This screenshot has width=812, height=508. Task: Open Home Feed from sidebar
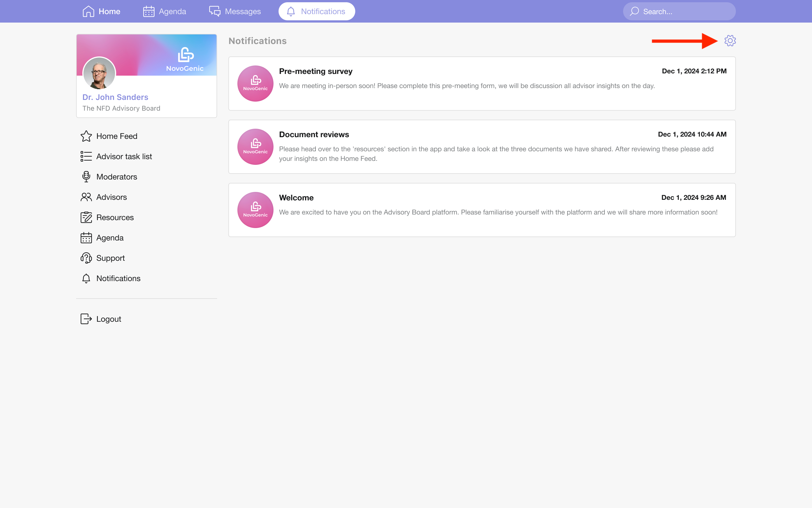pyautogui.click(x=117, y=136)
